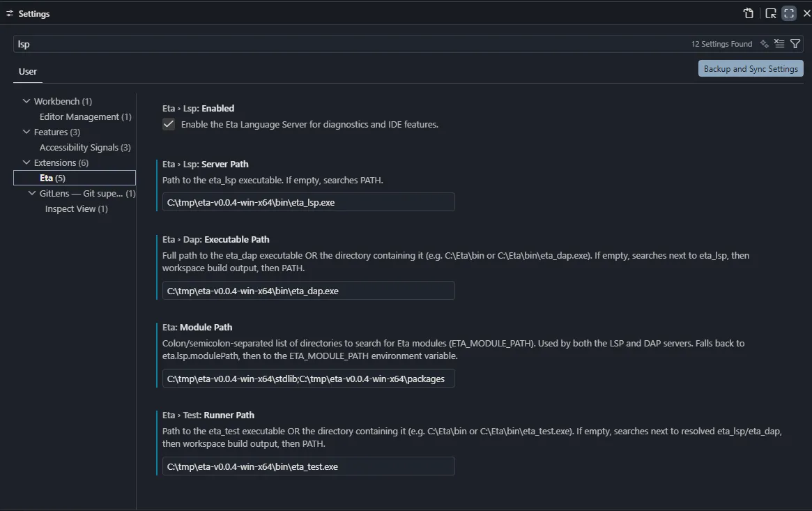Select Eta (5) in settings tree
The width and height of the screenshot is (812, 511).
pos(75,178)
